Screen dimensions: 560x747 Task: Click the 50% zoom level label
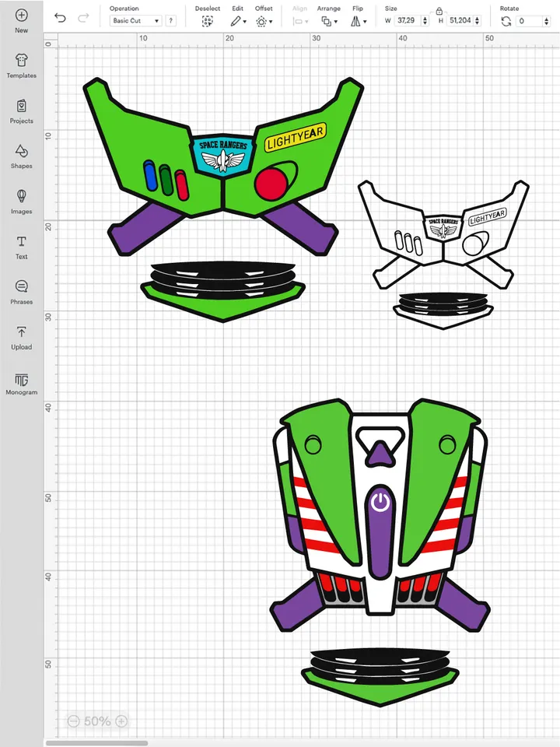tap(97, 721)
